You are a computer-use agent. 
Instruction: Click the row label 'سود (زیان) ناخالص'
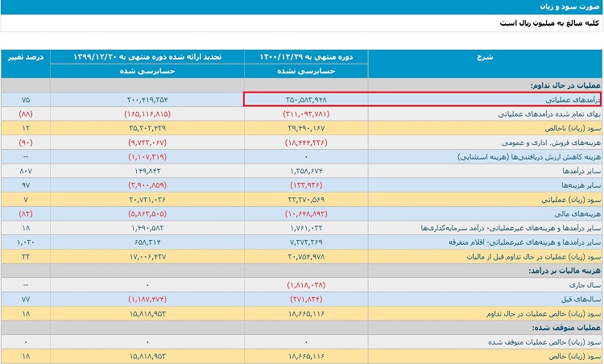pos(573,128)
